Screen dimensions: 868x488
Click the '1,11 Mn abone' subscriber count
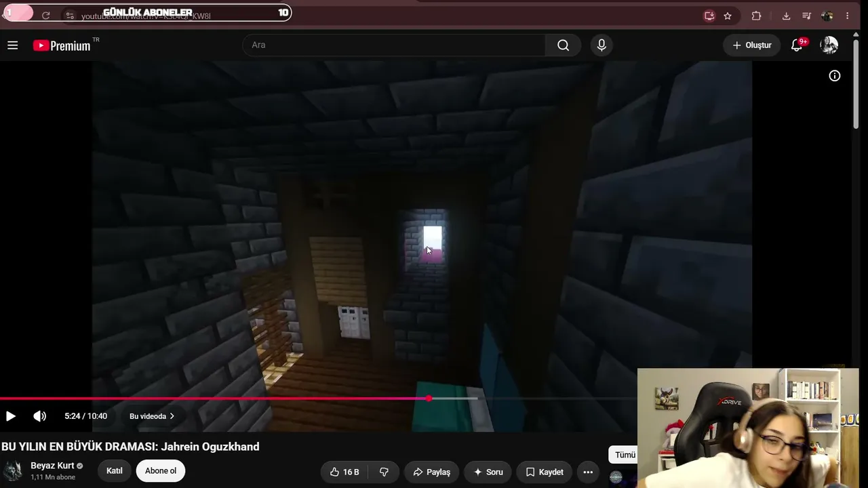pyautogui.click(x=53, y=477)
